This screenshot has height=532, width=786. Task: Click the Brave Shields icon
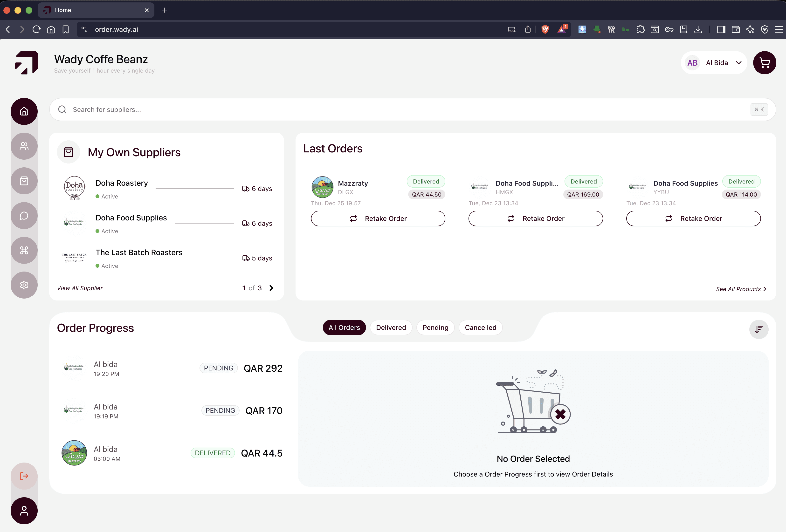(x=545, y=29)
